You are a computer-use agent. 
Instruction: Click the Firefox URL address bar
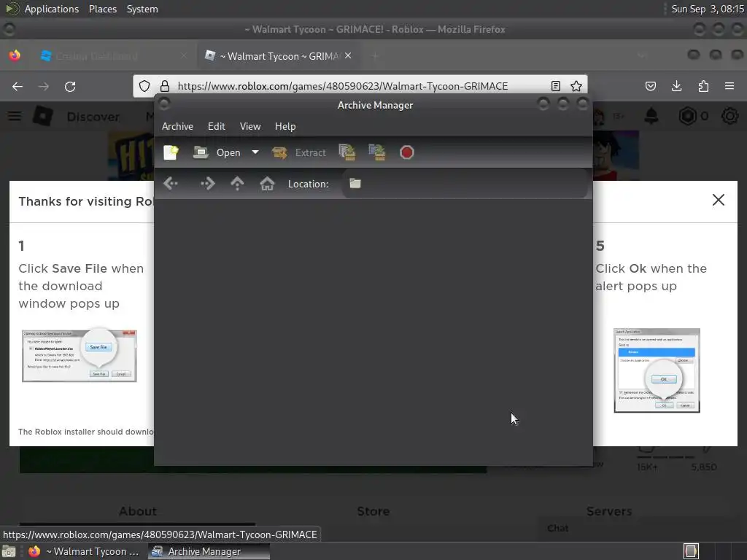pos(360,86)
